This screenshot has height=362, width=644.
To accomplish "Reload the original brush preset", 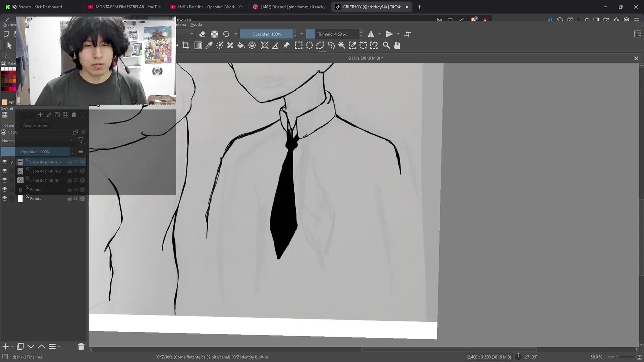I will pos(226,34).
